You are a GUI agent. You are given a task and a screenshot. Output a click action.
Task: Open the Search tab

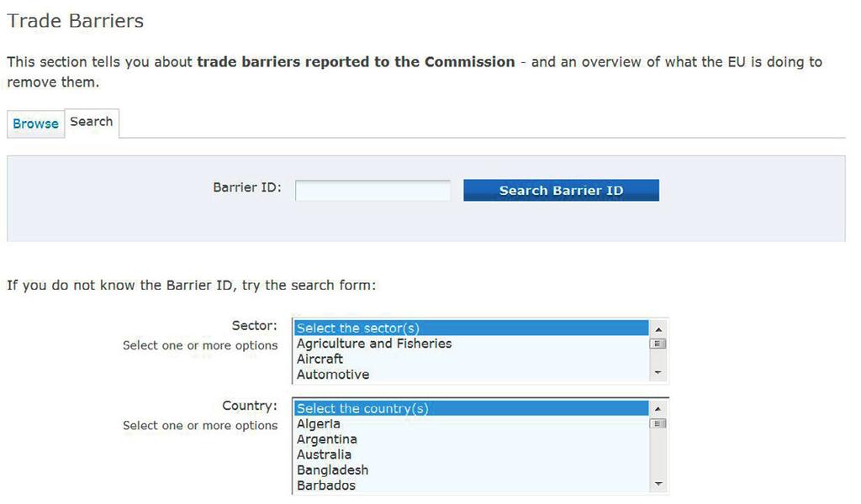point(92,123)
